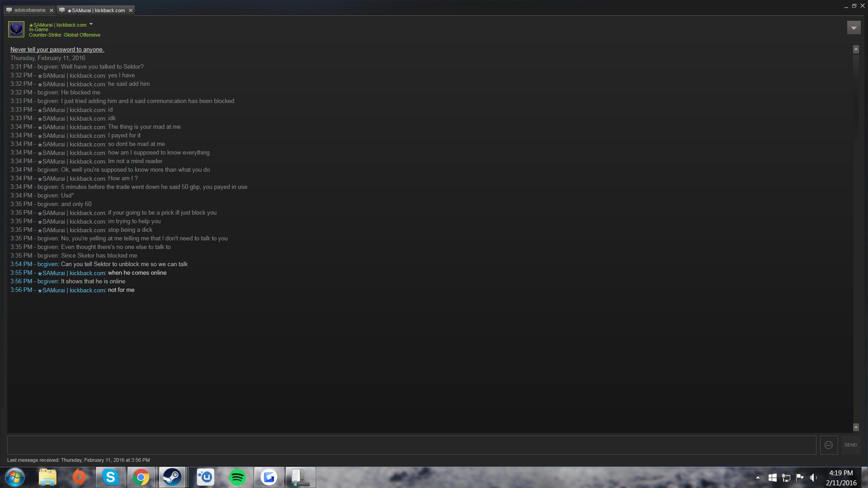Switch to the advicebanana chat tab
The width and height of the screenshot is (868, 488).
pos(29,10)
